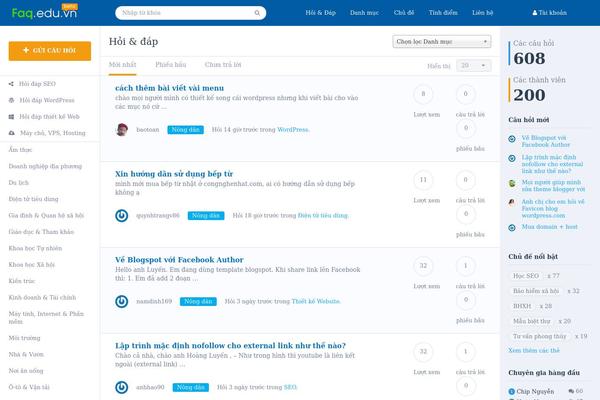
Task: Open question Xin hướng dẫn sử dụng bếp từ
Action: click(x=174, y=174)
